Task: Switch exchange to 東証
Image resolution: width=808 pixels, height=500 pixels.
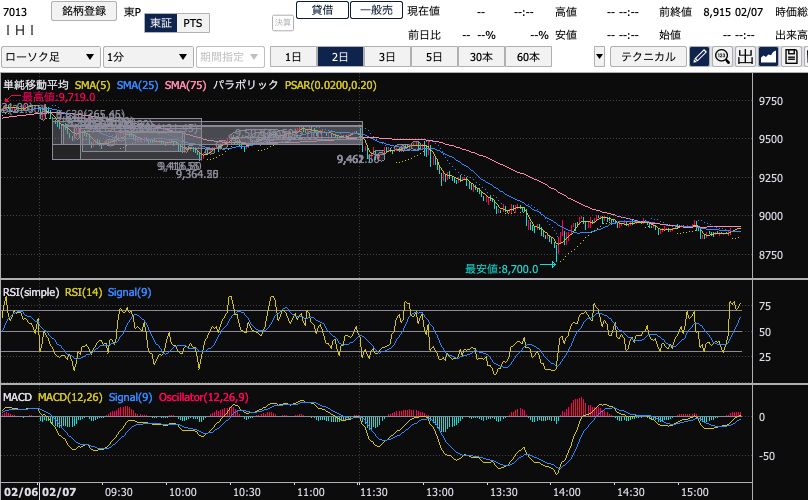Action: pos(159,23)
